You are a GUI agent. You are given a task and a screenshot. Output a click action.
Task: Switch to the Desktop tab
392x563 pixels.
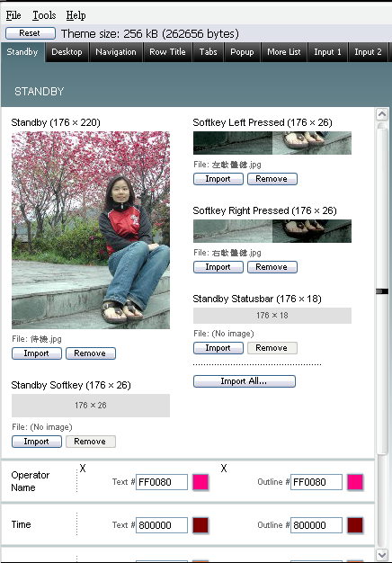(67, 52)
